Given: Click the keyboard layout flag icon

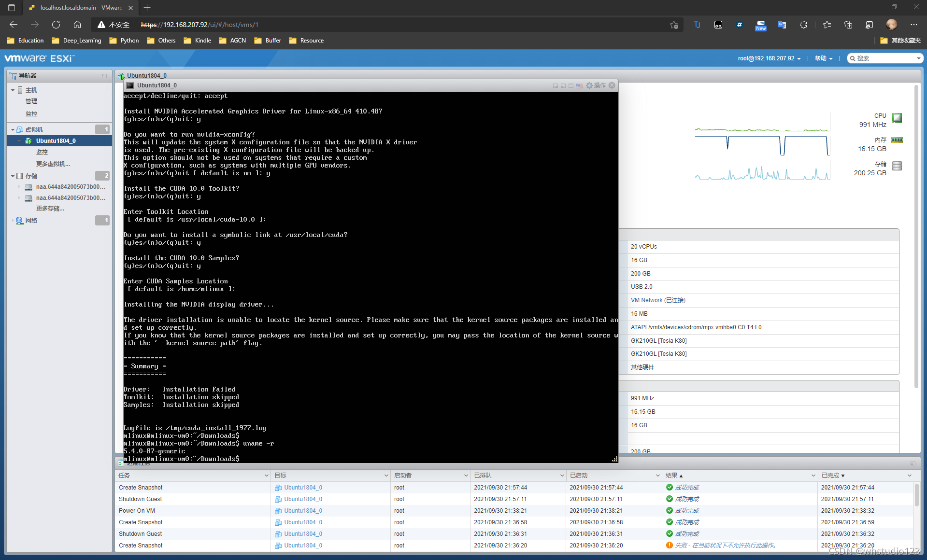Looking at the screenshot, I should 579,85.
